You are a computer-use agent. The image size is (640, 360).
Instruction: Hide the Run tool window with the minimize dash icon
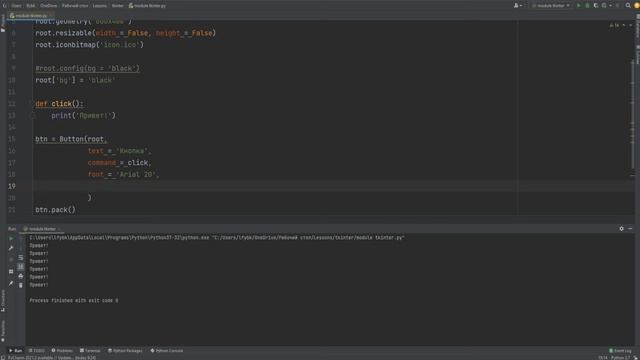point(630,229)
